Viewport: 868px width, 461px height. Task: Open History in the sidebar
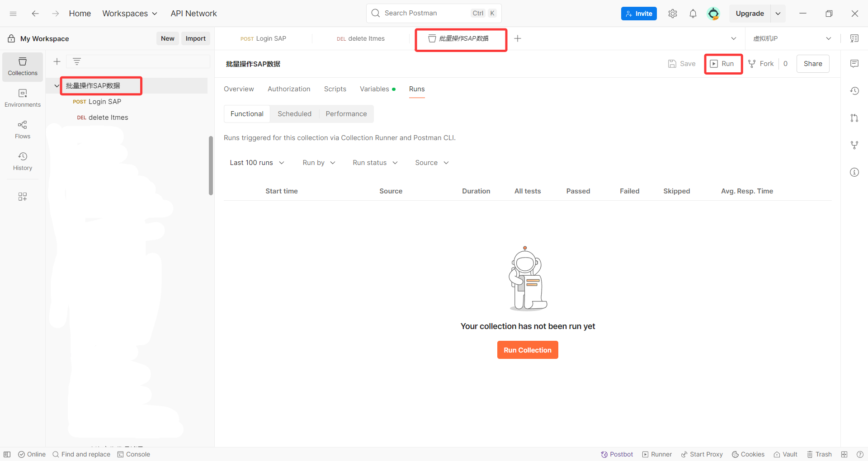coord(23,161)
